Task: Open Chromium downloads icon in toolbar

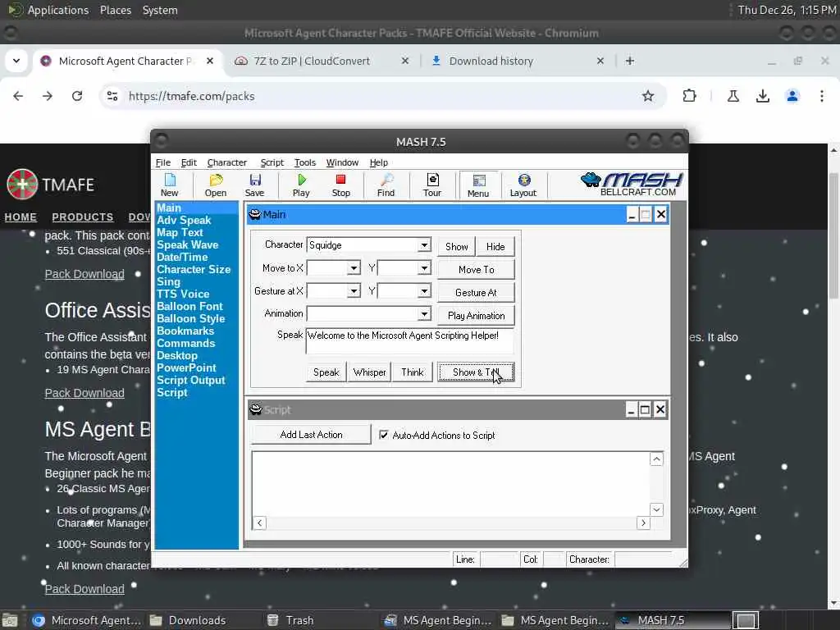Action: coord(763,96)
